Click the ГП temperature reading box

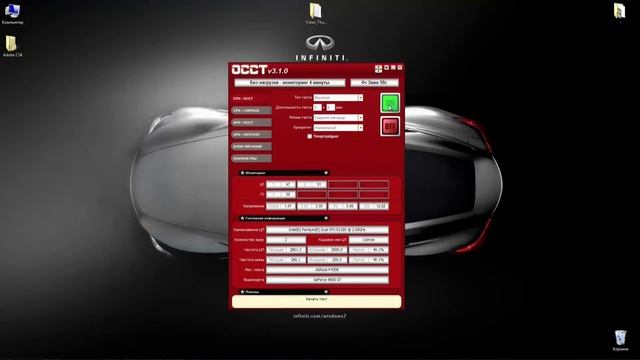click(281, 195)
